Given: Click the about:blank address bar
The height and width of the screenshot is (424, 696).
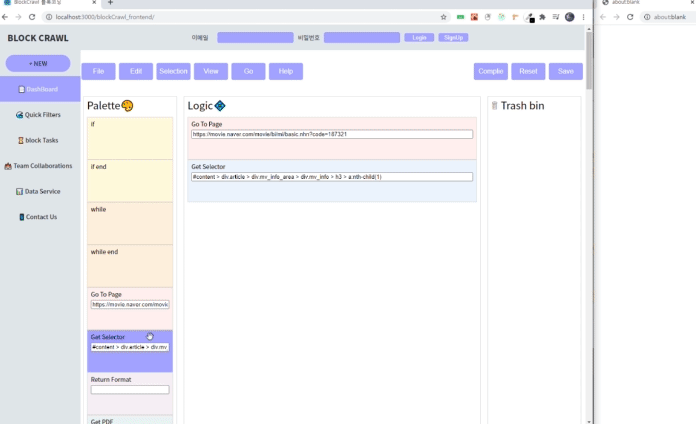Looking at the screenshot, I should (668, 17).
